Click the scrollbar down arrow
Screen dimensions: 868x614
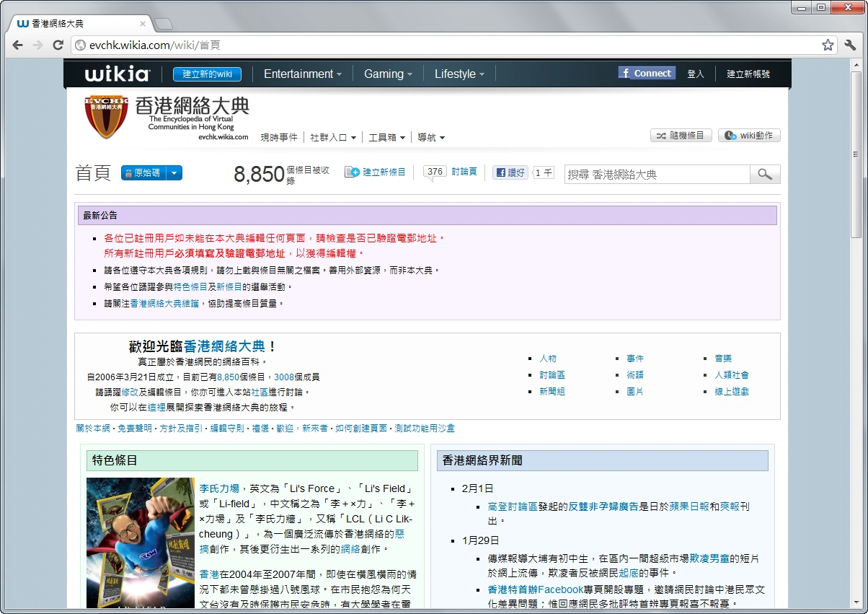click(x=856, y=602)
